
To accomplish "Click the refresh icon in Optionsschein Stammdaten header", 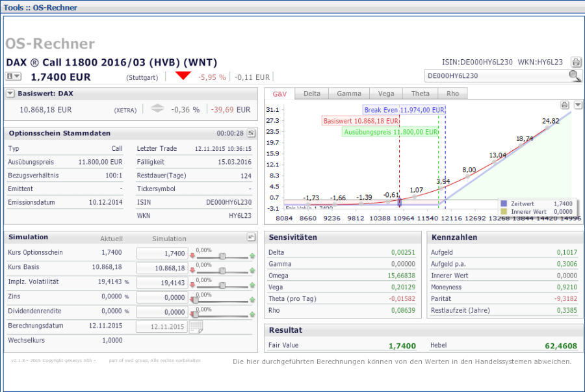I will coord(252,133).
